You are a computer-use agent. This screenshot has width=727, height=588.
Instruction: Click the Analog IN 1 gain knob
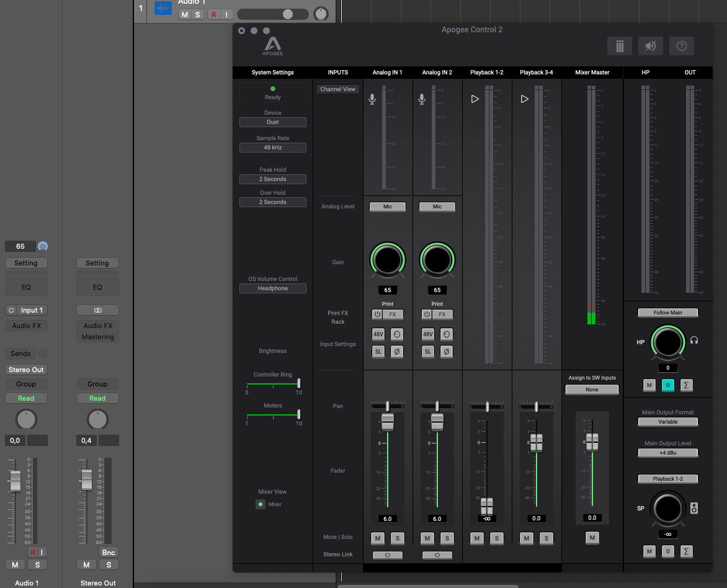pyautogui.click(x=388, y=260)
